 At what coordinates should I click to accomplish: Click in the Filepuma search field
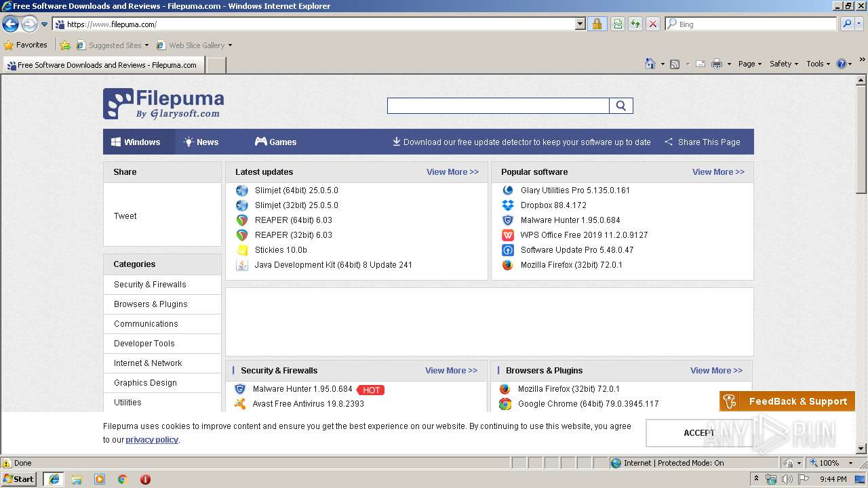pyautogui.click(x=498, y=106)
